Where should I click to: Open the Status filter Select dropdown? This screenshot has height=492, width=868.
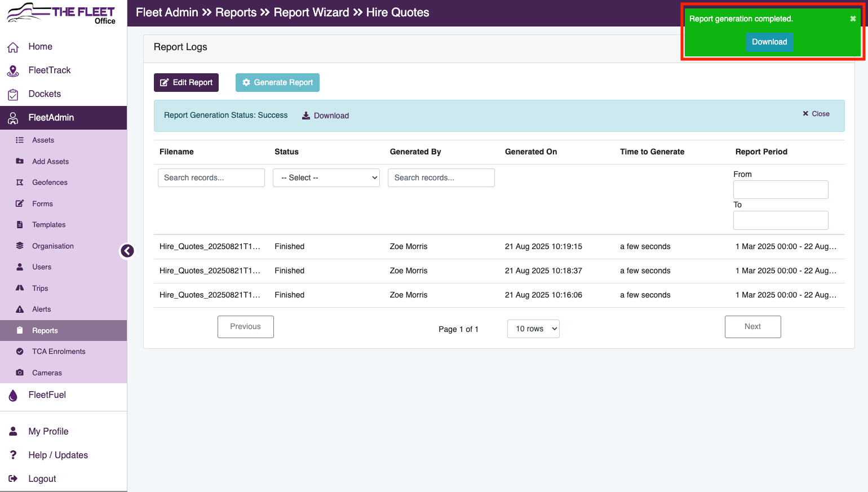(326, 178)
